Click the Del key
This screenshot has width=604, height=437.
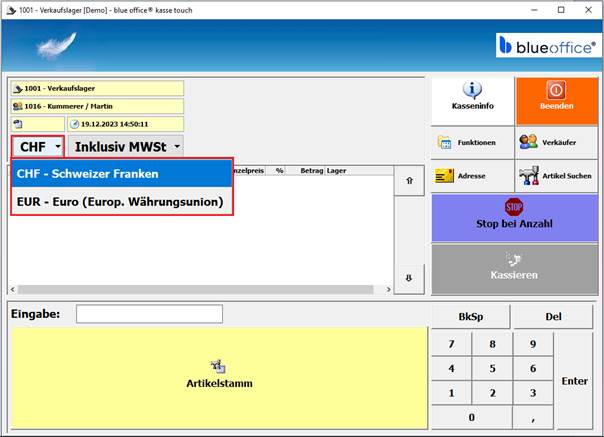tap(553, 316)
